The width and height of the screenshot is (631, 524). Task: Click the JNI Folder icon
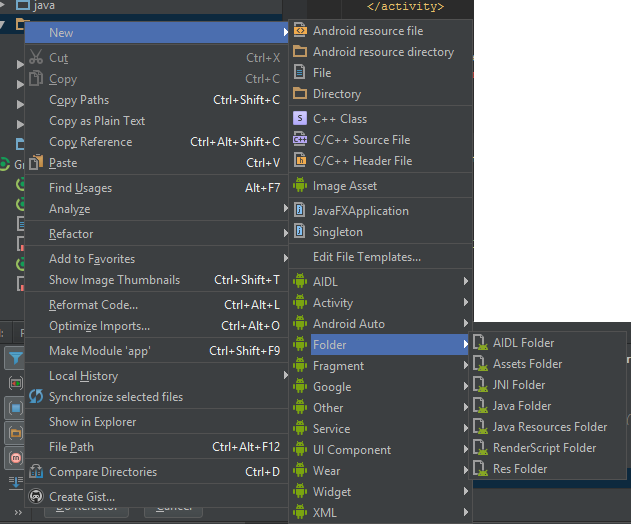point(480,384)
